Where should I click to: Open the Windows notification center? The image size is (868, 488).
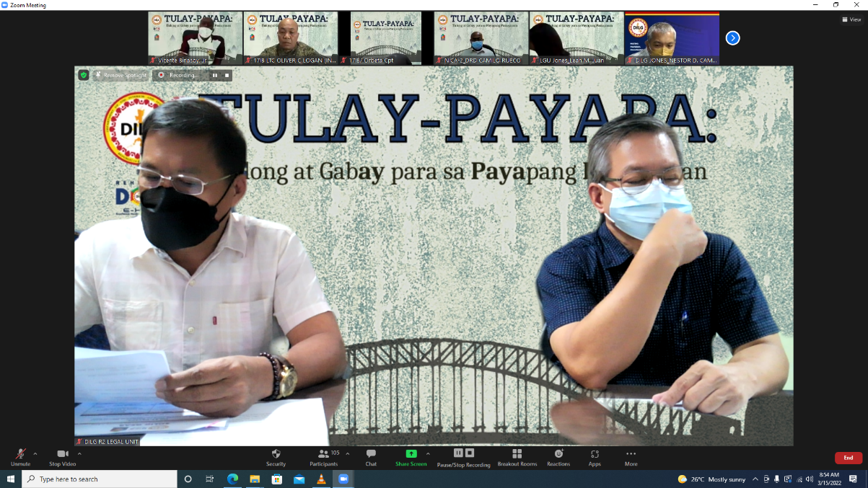(x=854, y=479)
